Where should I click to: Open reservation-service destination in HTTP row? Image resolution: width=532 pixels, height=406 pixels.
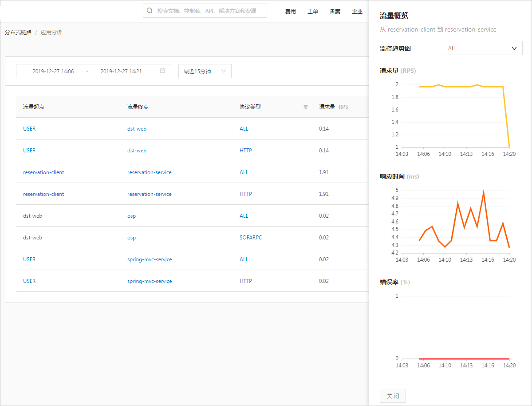(x=149, y=194)
